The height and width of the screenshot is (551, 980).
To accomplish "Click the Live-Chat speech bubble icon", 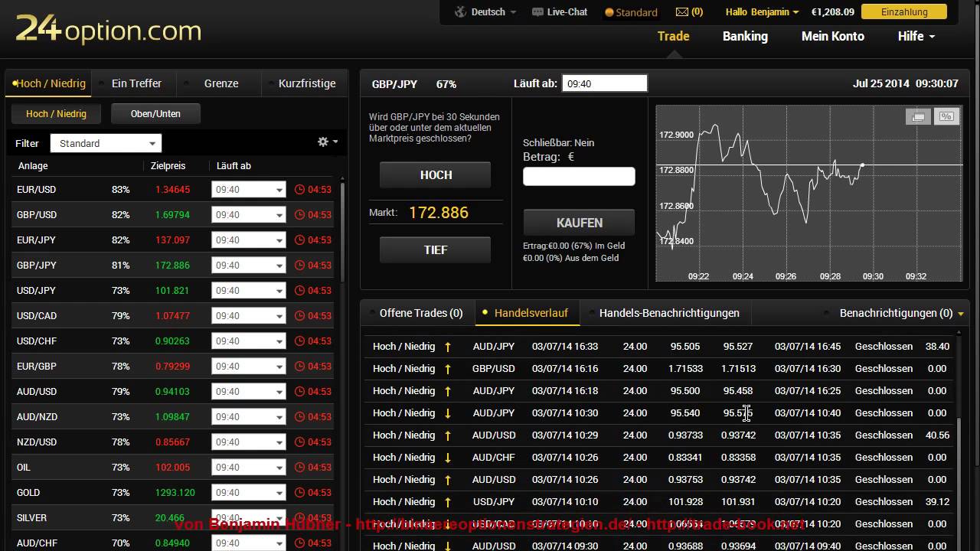I will [537, 12].
